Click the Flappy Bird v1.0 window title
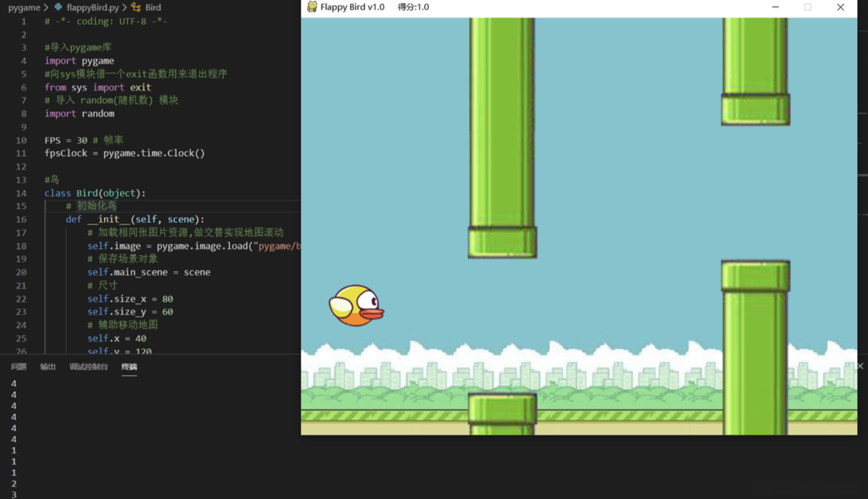 353,7
